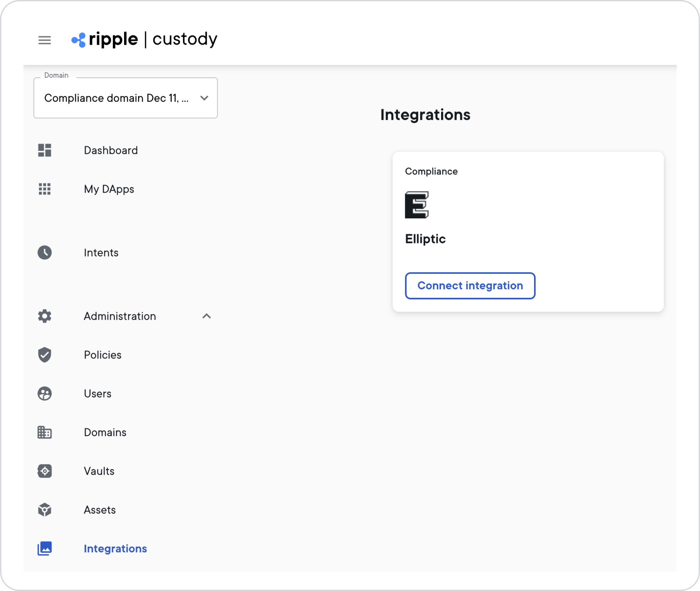This screenshot has width=700, height=591.
Task: Click the My DApps apps icon
Action: point(45,189)
